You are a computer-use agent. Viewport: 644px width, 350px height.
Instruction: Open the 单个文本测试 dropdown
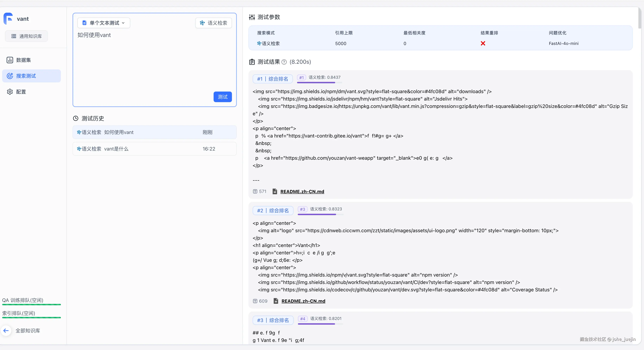[x=104, y=23]
